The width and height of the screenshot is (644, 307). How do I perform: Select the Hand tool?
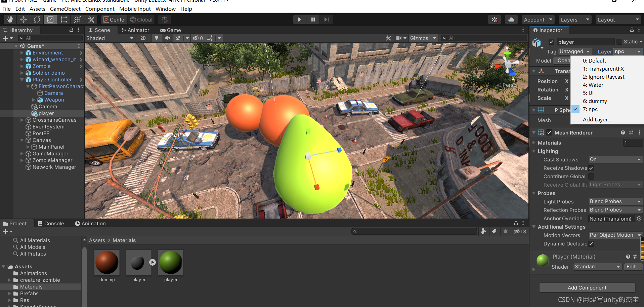point(10,20)
